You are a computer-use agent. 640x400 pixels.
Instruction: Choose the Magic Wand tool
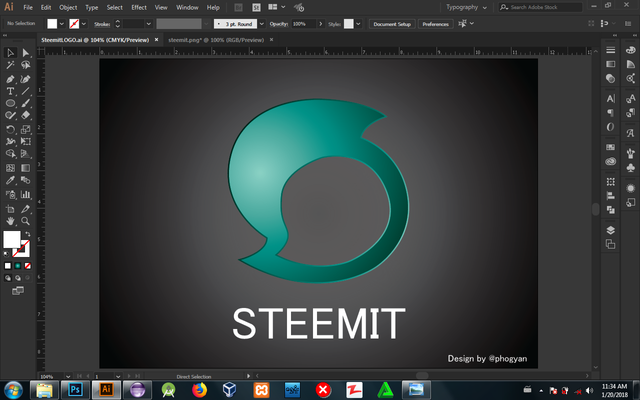click(x=10, y=65)
